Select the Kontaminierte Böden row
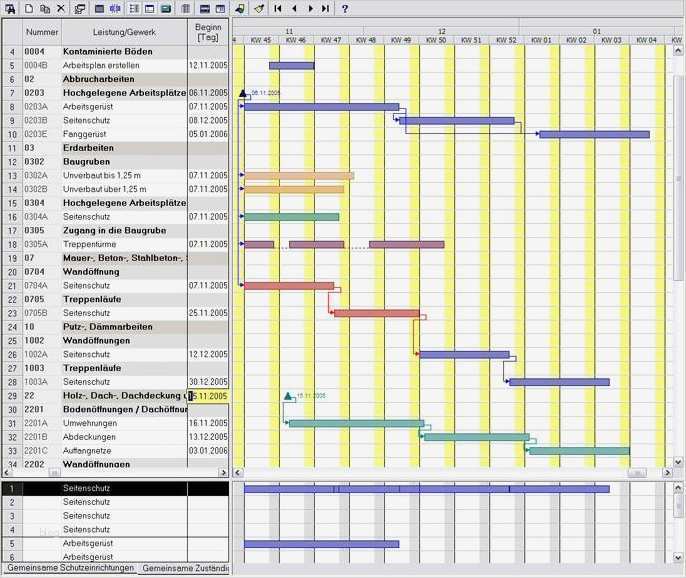This screenshot has height=578, width=686. (x=116, y=52)
